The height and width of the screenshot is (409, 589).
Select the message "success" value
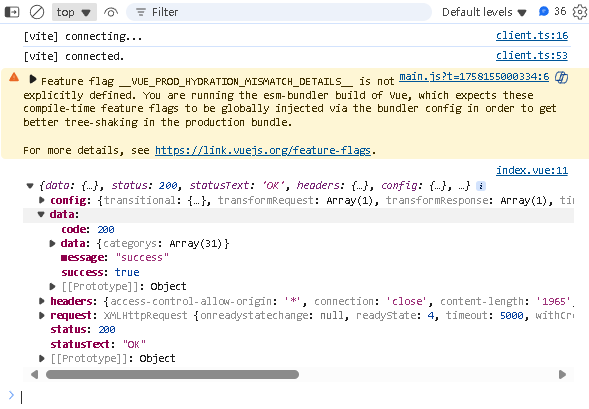(x=142, y=258)
